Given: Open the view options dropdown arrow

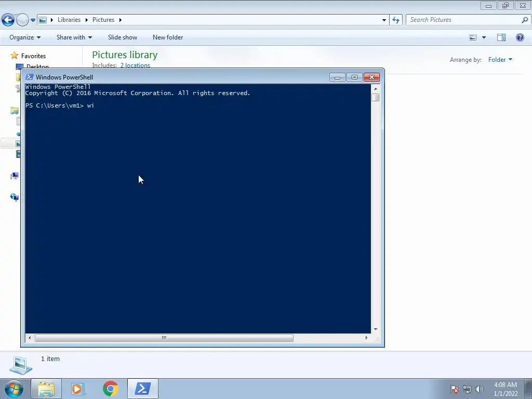Looking at the screenshot, I should tap(484, 37).
